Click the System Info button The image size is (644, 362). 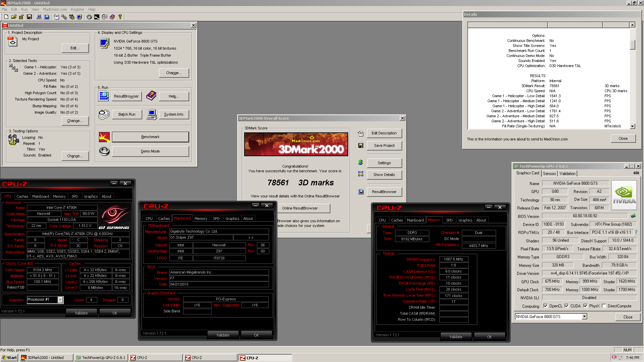tap(174, 114)
